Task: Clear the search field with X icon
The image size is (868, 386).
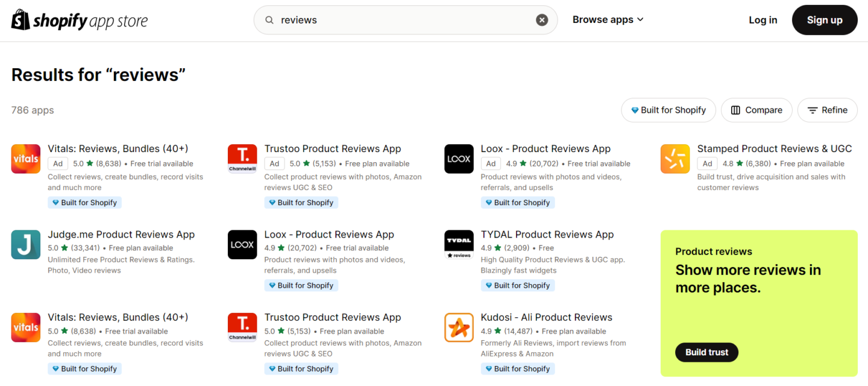Action: click(x=542, y=20)
